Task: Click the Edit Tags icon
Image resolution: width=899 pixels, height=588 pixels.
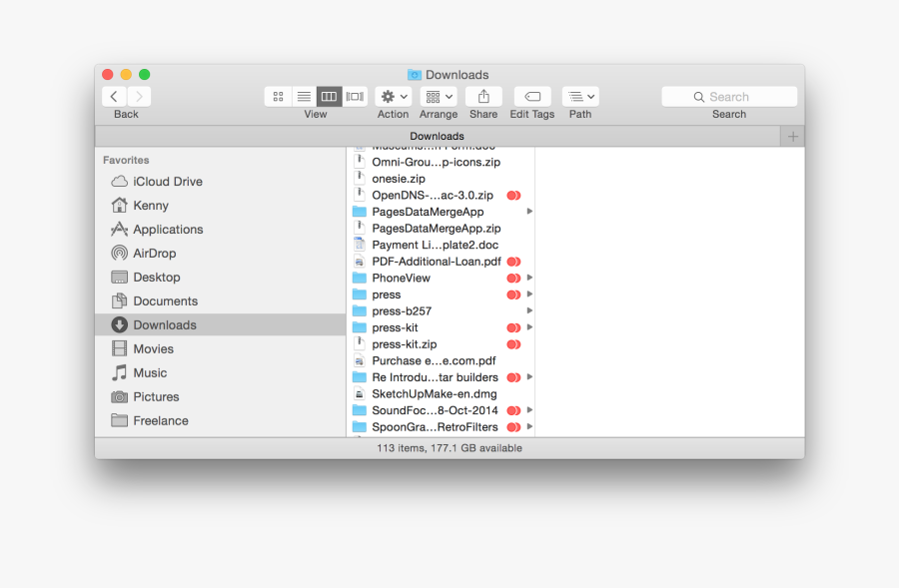Action: (x=531, y=96)
